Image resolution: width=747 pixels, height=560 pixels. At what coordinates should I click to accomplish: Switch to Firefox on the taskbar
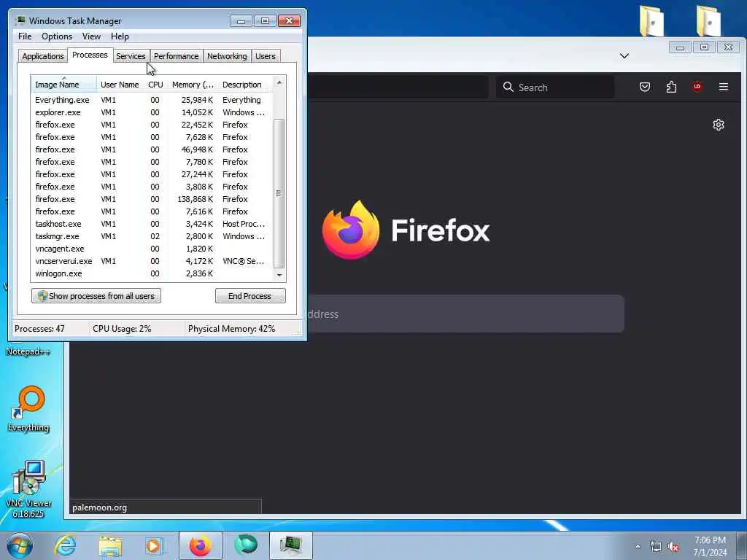pyautogui.click(x=201, y=545)
